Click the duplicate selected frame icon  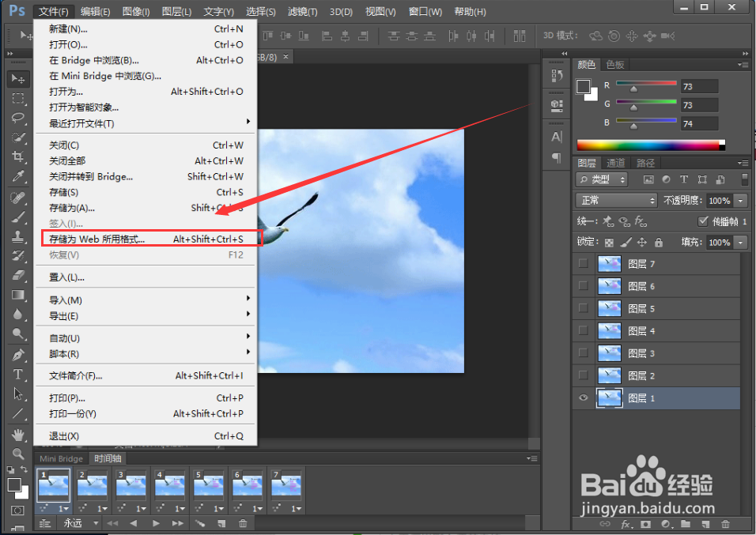[221, 523]
